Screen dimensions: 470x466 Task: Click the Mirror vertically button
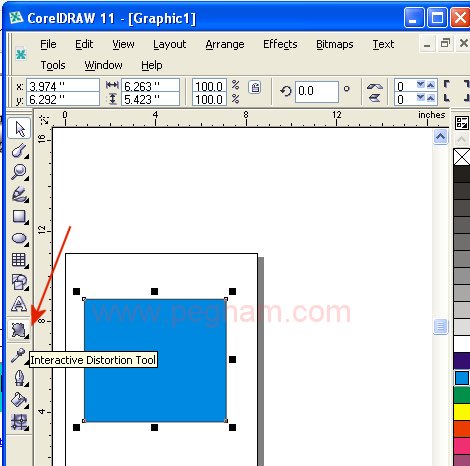[375, 98]
